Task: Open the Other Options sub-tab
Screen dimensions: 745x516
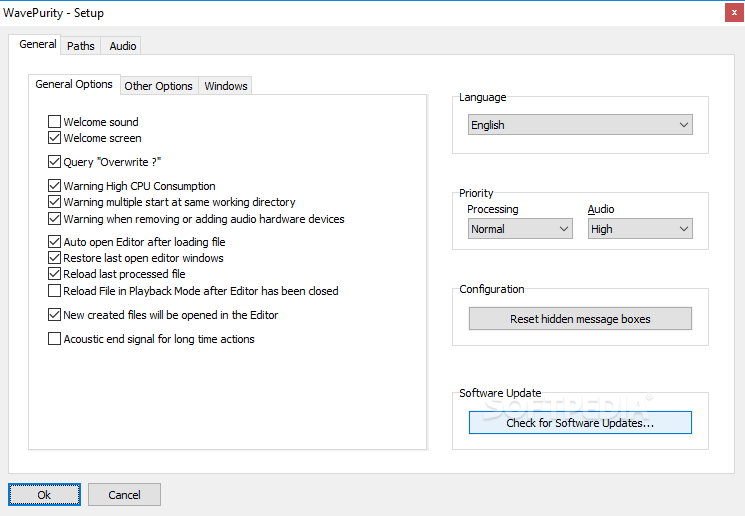Action: (159, 86)
